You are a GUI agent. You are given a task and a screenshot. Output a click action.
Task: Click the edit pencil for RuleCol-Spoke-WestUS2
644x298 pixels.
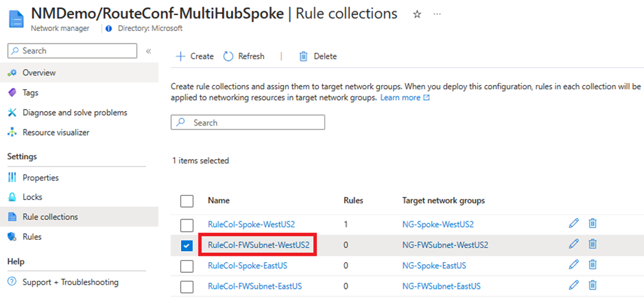[x=573, y=224]
